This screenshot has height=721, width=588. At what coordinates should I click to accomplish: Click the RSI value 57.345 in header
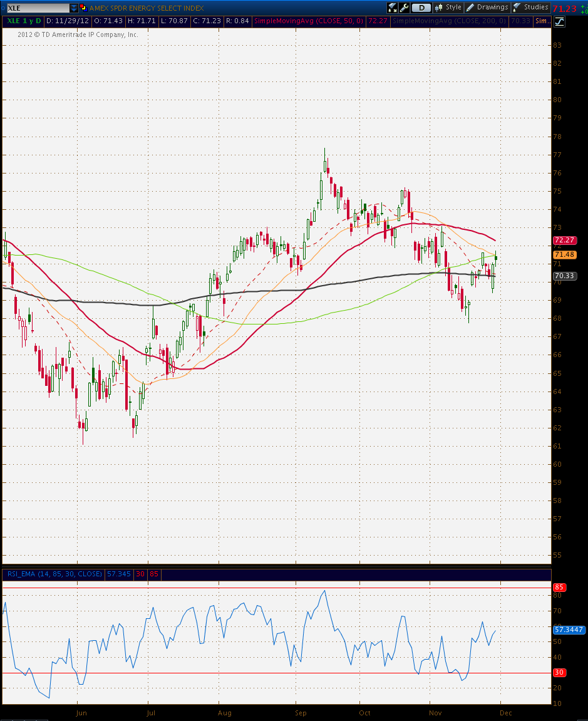tap(119, 574)
